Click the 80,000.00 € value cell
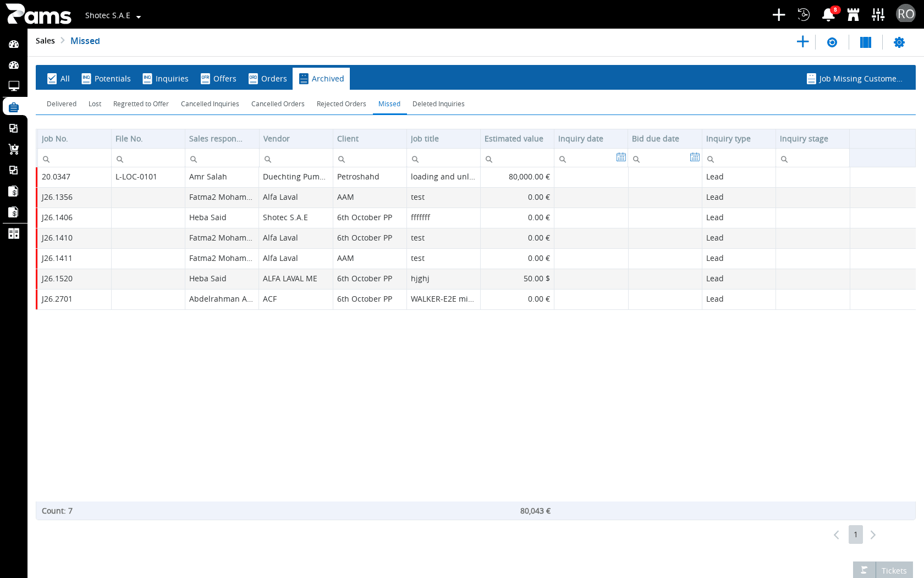This screenshot has height=578, width=924. point(517,177)
